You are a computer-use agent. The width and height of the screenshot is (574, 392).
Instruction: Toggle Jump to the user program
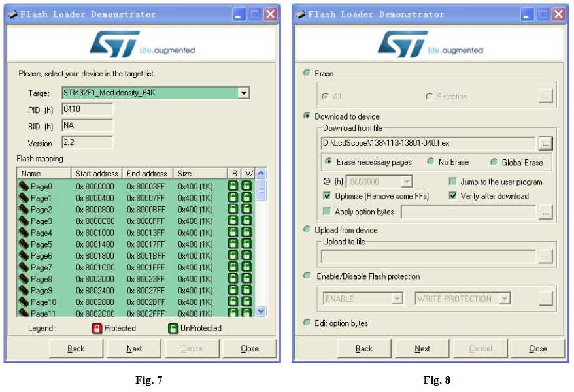click(x=453, y=182)
